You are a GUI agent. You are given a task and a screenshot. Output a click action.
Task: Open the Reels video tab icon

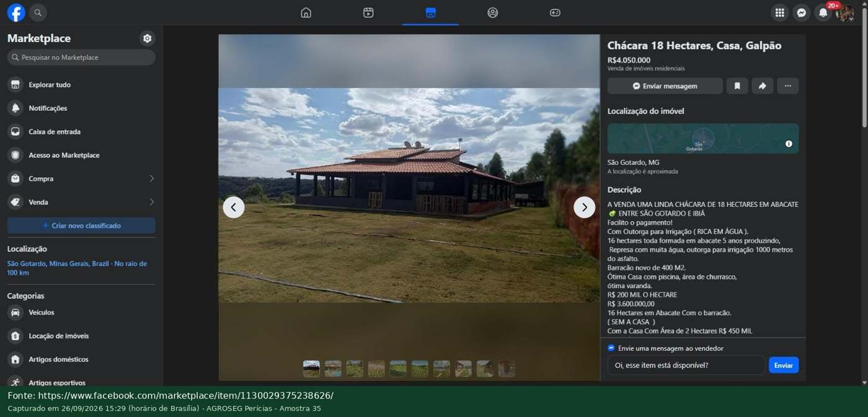pyautogui.click(x=368, y=12)
